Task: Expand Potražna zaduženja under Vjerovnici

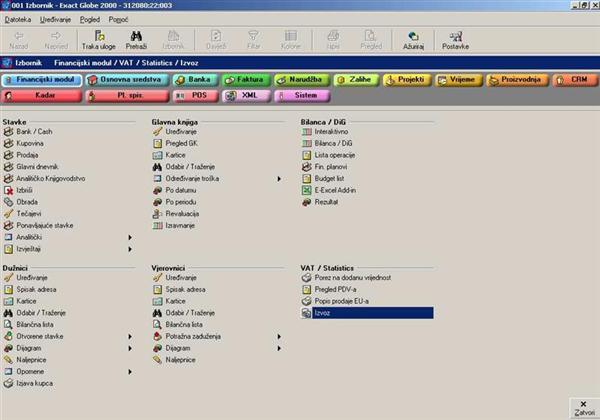Action: pos(279,336)
